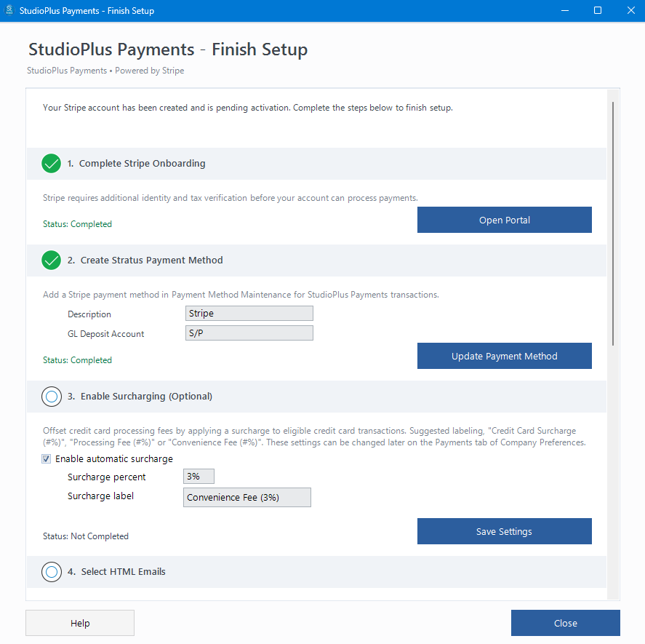This screenshot has height=644, width=645.
Task: Edit the Surcharge percent field
Action: [199, 477]
